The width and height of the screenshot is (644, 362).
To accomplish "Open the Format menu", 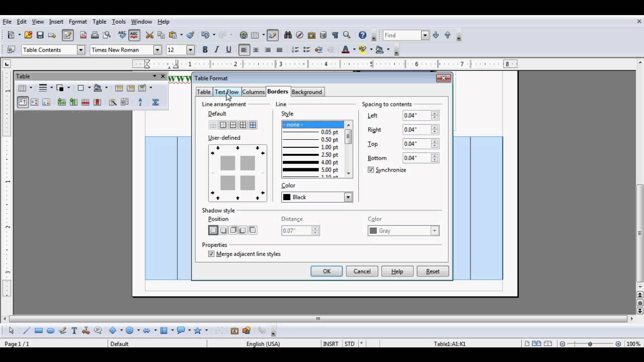I will coord(77,22).
